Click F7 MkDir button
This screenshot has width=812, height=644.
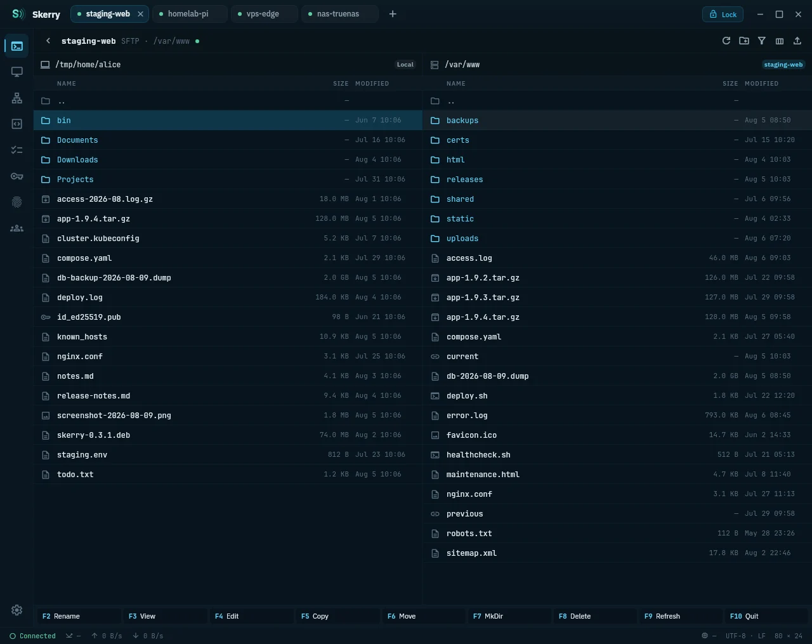coord(510,616)
